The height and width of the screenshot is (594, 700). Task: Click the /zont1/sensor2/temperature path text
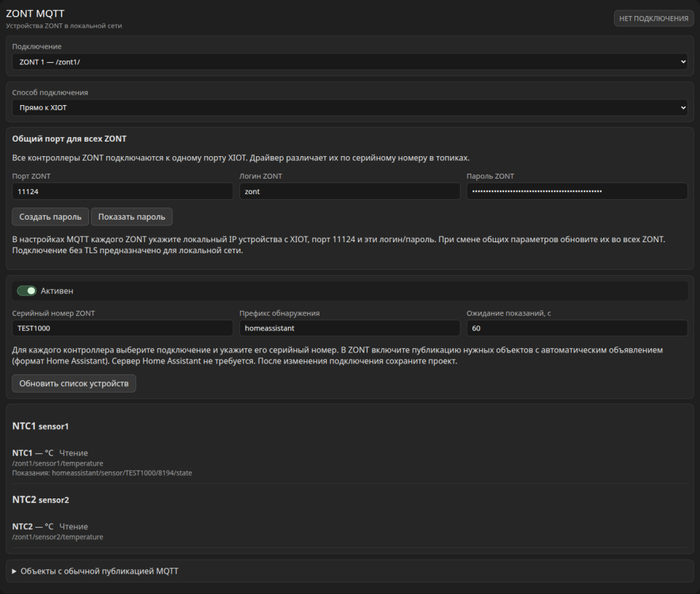pyautogui.click(x=58, y=537)
